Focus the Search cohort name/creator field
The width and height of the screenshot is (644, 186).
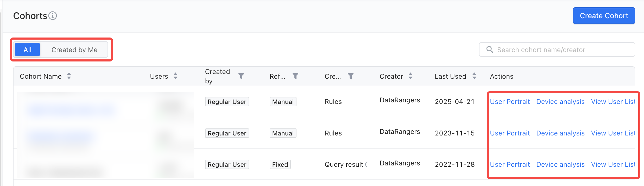(x=557, y=49)
